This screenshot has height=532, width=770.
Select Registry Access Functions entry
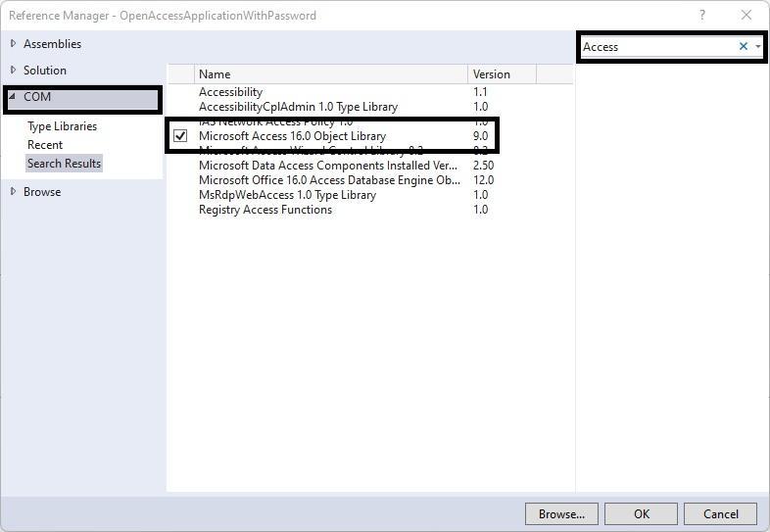click(x=265, y=210)
